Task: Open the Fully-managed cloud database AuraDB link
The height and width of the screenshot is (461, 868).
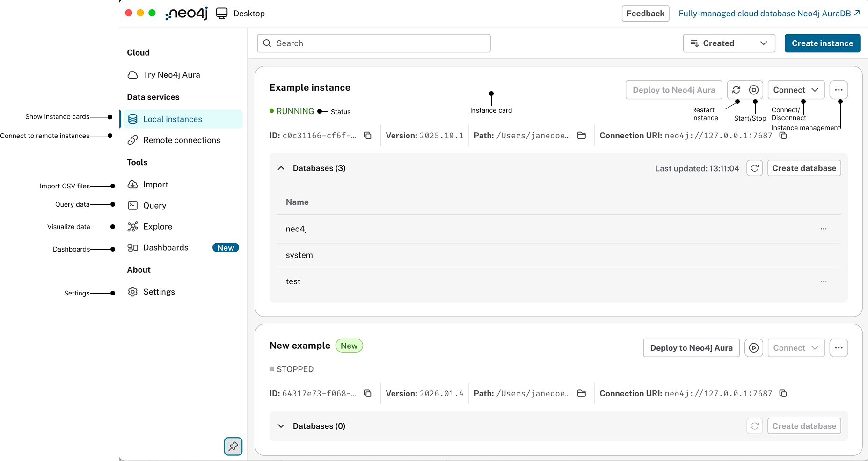Action: (x=769, y=14)
